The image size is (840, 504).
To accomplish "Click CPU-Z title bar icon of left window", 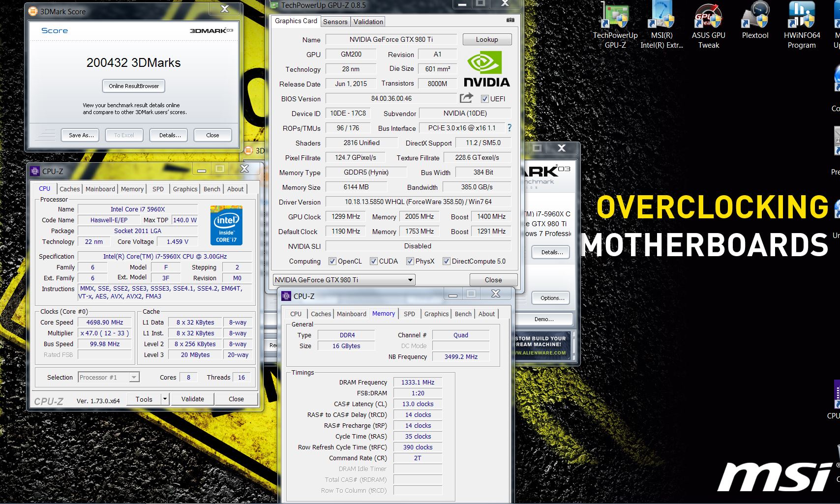I will [x=35, y=171].
